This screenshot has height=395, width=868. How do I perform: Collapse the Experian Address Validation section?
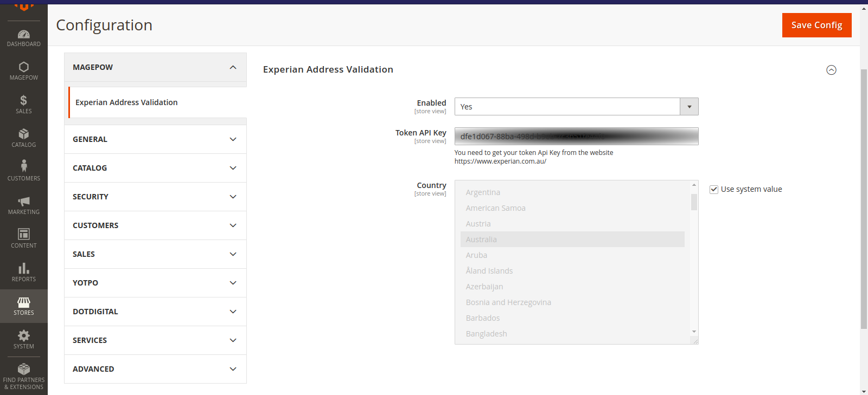(831, 70)
